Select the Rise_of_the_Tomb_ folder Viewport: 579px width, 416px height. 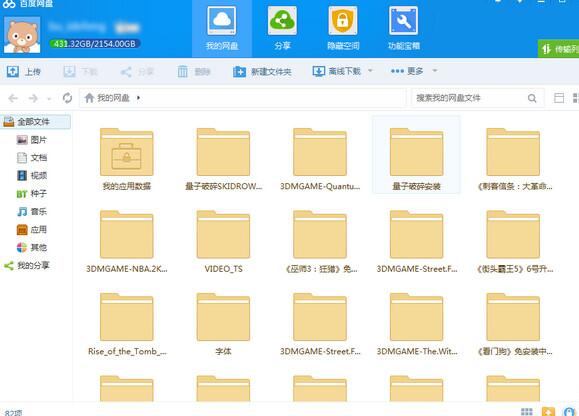click(x=127, y=324)
